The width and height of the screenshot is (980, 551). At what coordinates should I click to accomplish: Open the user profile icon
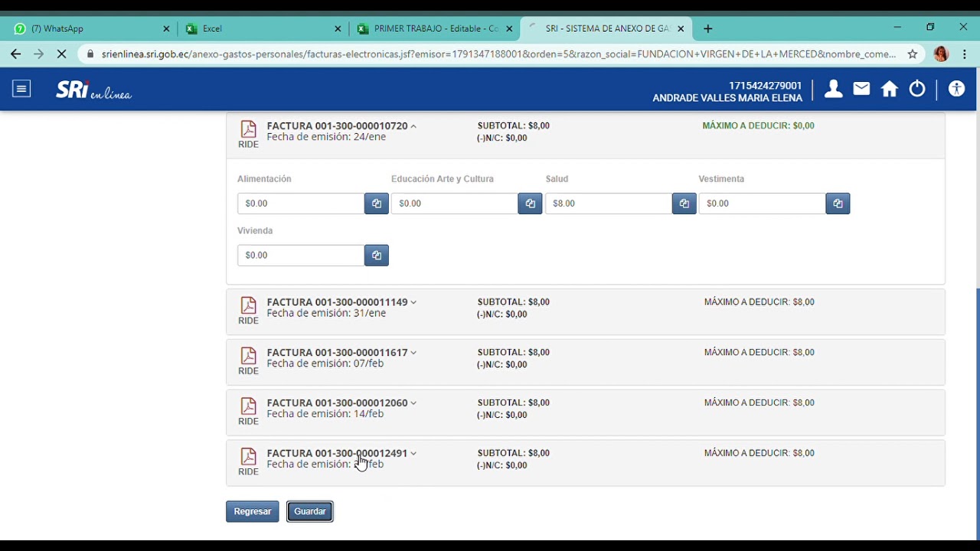(x=833, y=90)
